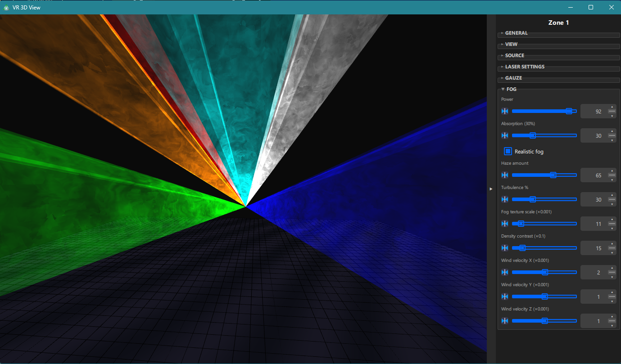The height and width of the screenshot is (364, 621).
Task: Reset the Haze amount slider to default
Action: [504, 175]
